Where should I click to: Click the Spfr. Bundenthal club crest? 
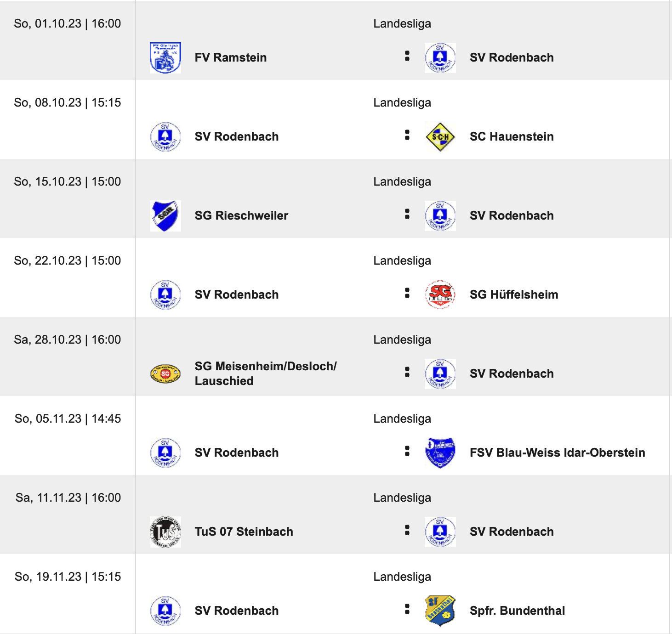click(440, 611)
